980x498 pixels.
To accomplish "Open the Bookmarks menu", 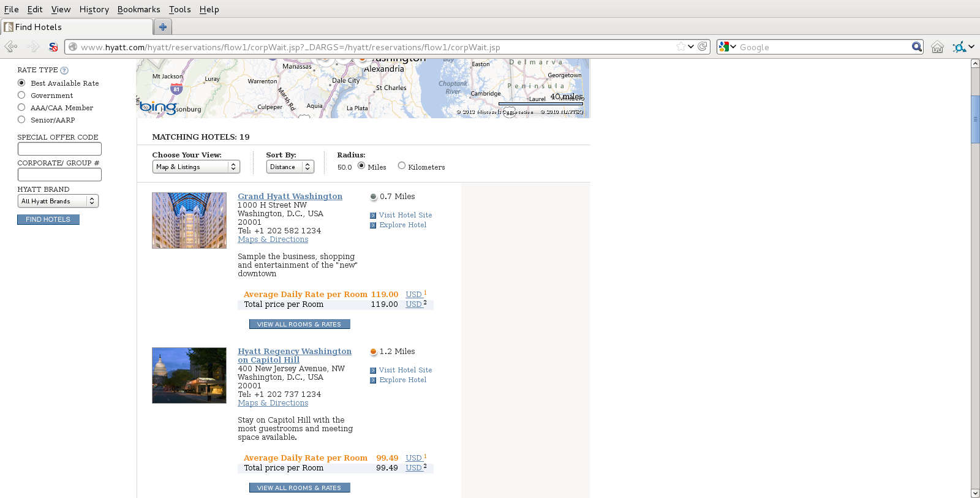I will [138, 9].
